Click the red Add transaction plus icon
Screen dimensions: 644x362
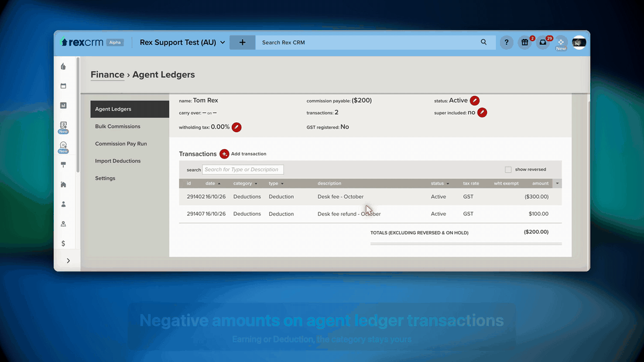point(224,154)
